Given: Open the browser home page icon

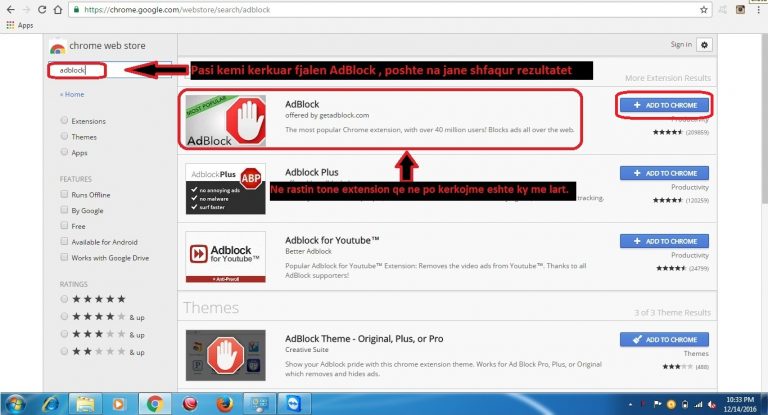Looking at the screenshot, I should (58, 9).
